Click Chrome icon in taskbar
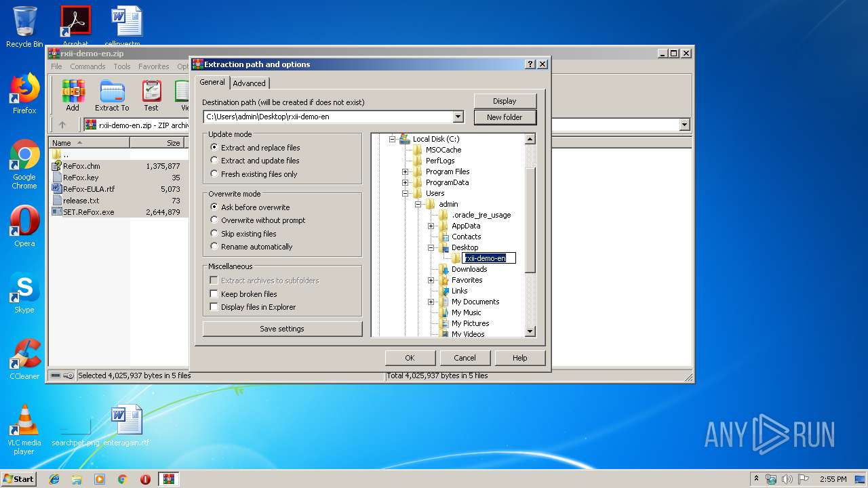The image size is (868, 488). tap(123, 479)
